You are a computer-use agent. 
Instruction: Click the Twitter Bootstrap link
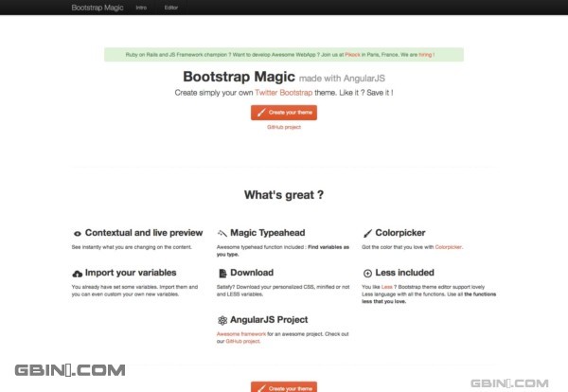[x=284, y=93]
